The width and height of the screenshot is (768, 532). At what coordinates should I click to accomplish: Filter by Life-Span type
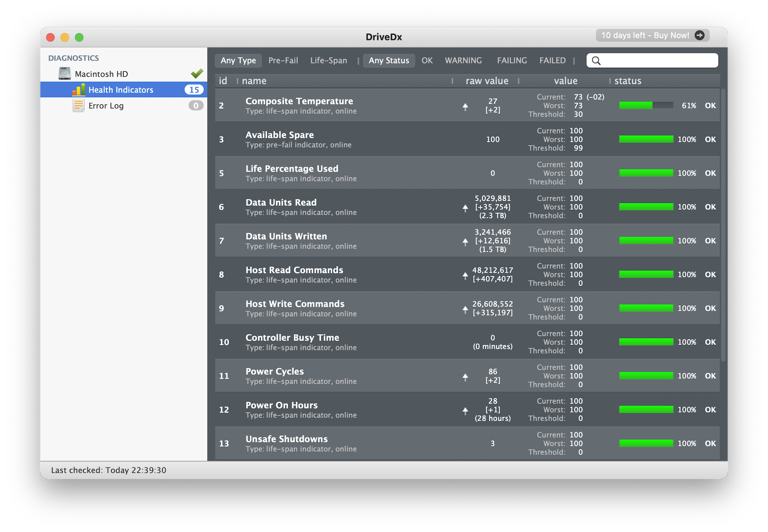pyautogui.click(x=329, y=61)
